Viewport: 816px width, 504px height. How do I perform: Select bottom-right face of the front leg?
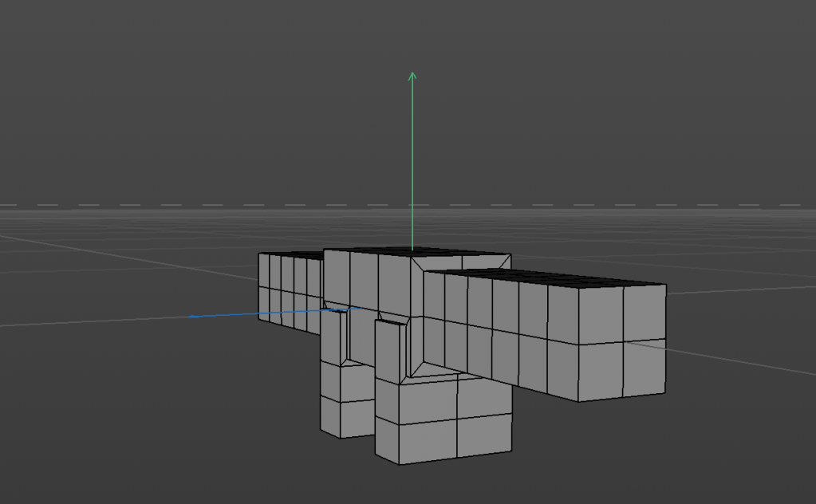(x=483, y=437)
